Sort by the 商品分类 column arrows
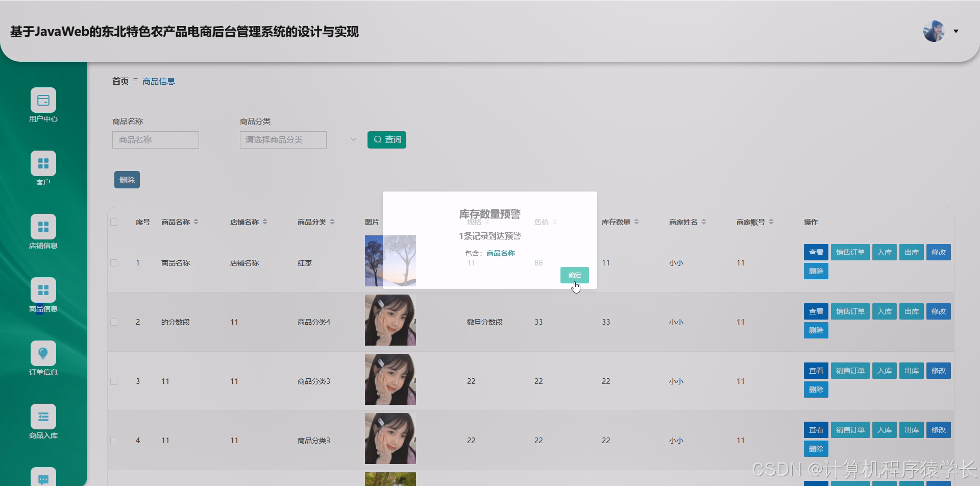980x486 pixels. (x=332, y=222)
